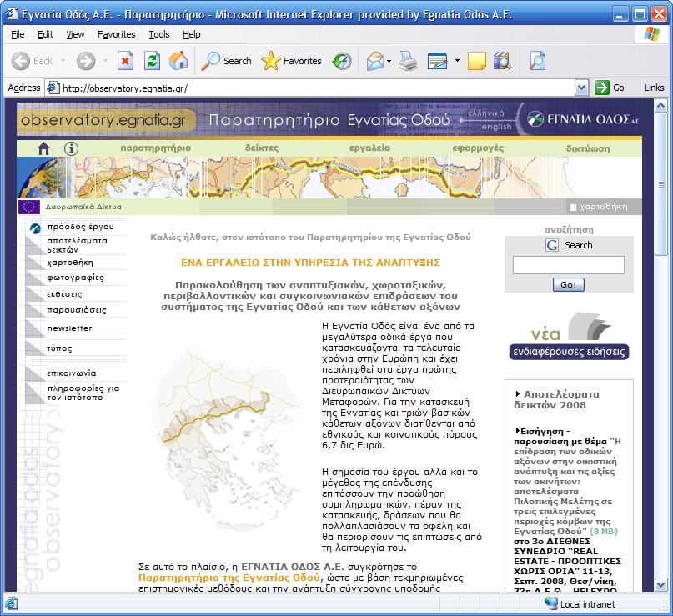Image resolution: width=673 pixels, height=616 pixels.
Task: Open the History clock icon
Action: point(342,61)
